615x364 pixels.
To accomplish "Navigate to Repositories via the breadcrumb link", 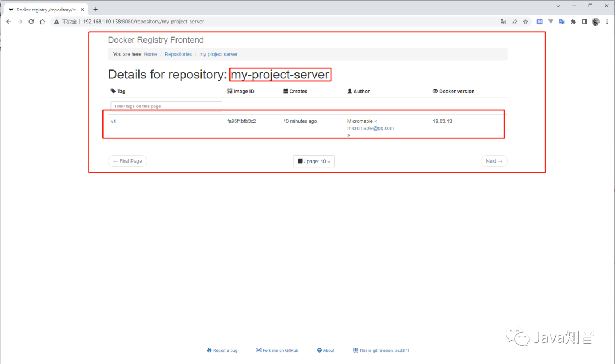I will [x=178, y=54].
